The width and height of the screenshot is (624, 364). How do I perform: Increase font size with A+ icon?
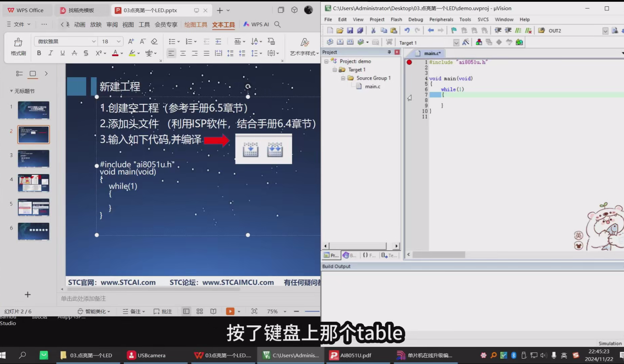click(131, 41)
